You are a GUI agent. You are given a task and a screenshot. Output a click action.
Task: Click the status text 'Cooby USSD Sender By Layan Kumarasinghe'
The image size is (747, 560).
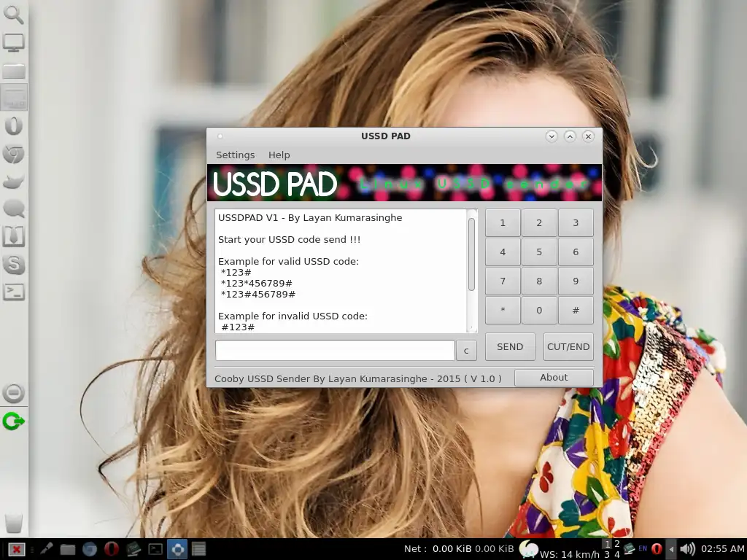coord(321,379)
